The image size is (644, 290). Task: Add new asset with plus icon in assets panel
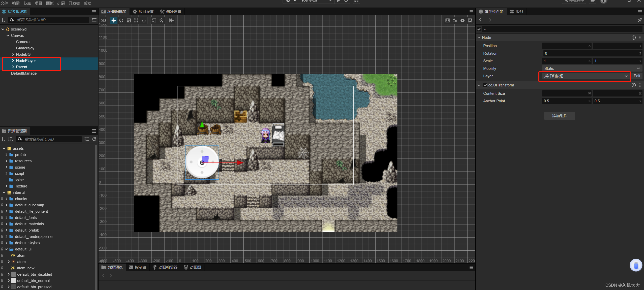[x=3, y=139]
